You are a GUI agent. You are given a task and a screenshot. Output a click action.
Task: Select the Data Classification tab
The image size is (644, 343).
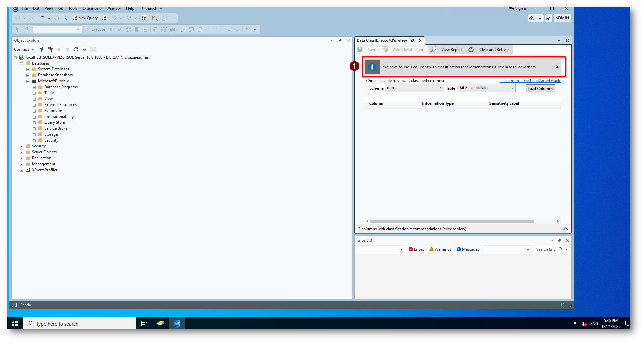click(382, 40)
